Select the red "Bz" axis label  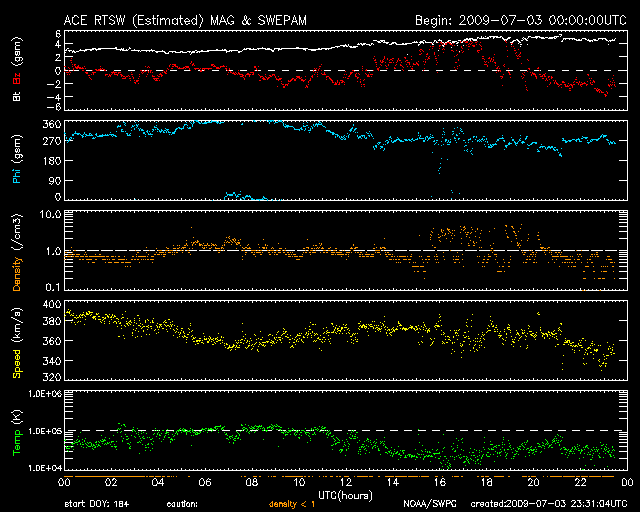[17, 77]
